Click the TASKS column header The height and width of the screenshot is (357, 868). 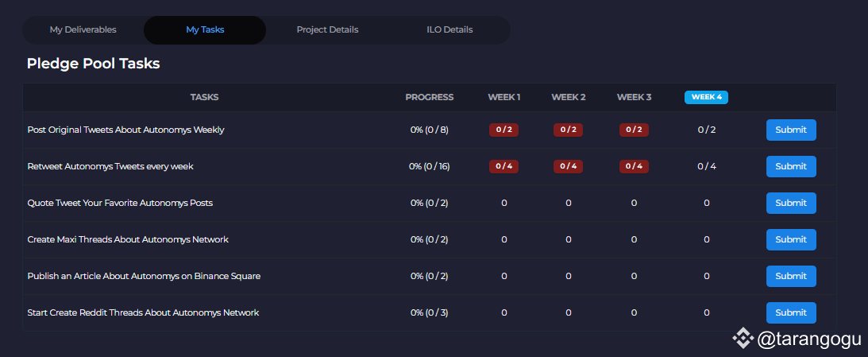pyautogui.click(x=204, y=97)
